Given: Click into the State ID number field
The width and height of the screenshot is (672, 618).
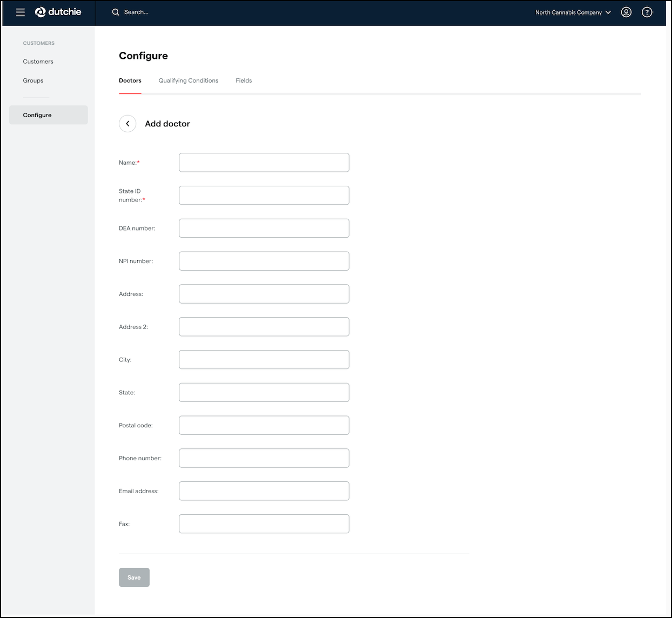Looking at the screenshot, I should pos(264,196).
